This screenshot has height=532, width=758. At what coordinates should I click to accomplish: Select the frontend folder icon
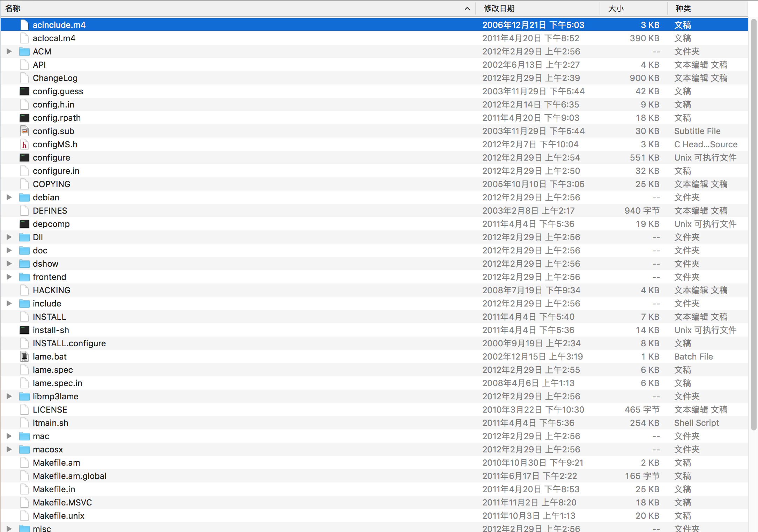coord(24,277)
